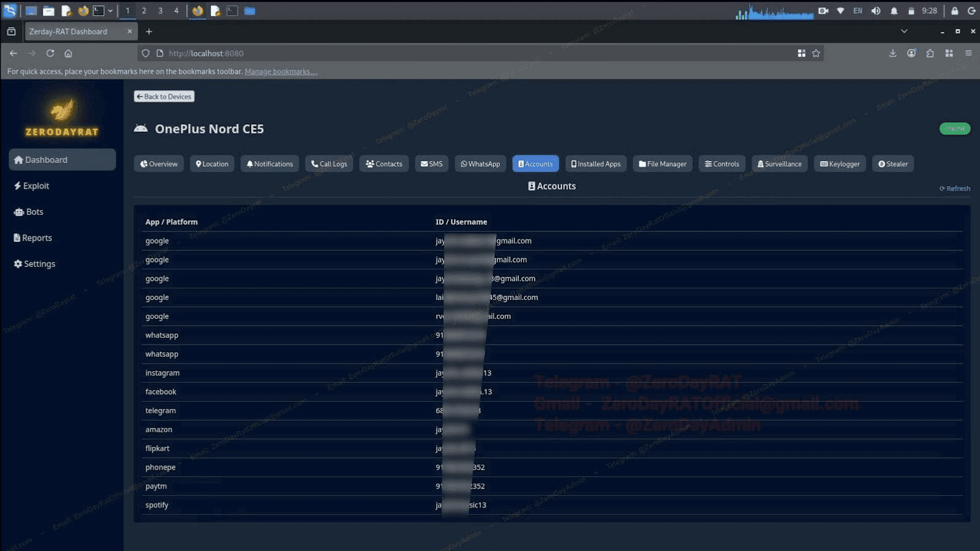Select the telegram row
Image resolution: width=980 pixels, height=551 pixels.
(x=552, y=411)
